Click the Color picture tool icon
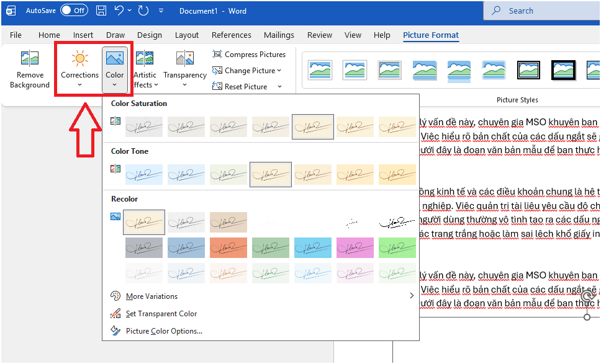The image size is (601, 364). (x=115, y=60)
